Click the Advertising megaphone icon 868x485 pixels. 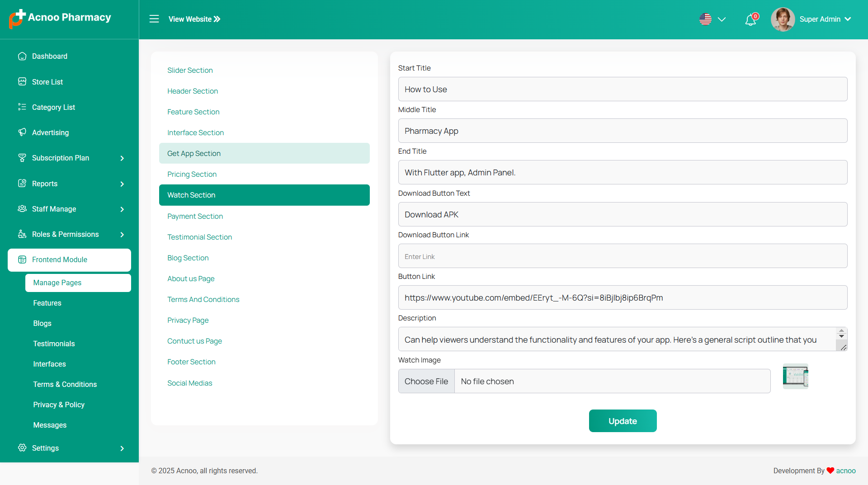coord(22,132)
